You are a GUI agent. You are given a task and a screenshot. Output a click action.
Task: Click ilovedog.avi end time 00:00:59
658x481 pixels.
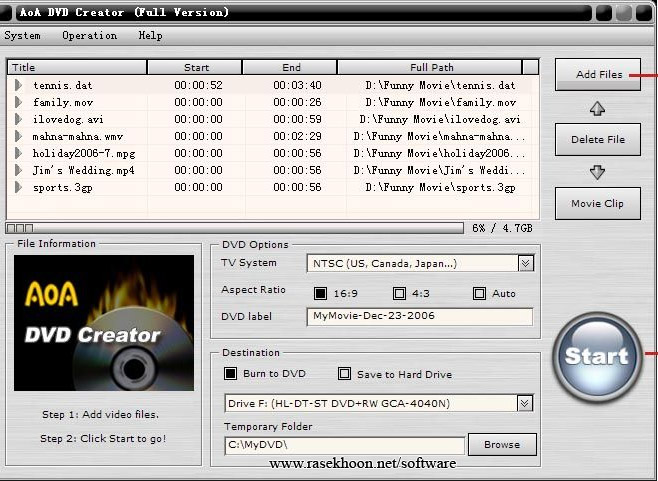(298, 119)
